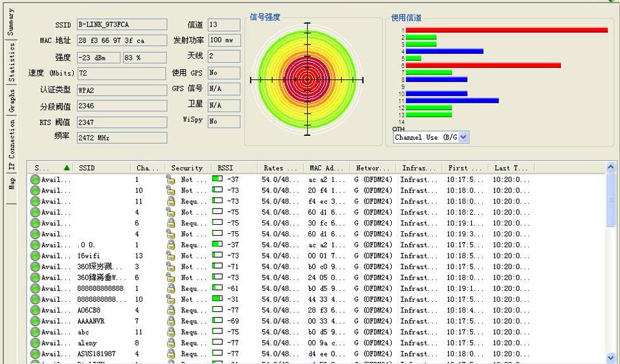Click the padlock icon in aleny row
The width and height of the screenshot is (620, 364).
coord(171,342)
